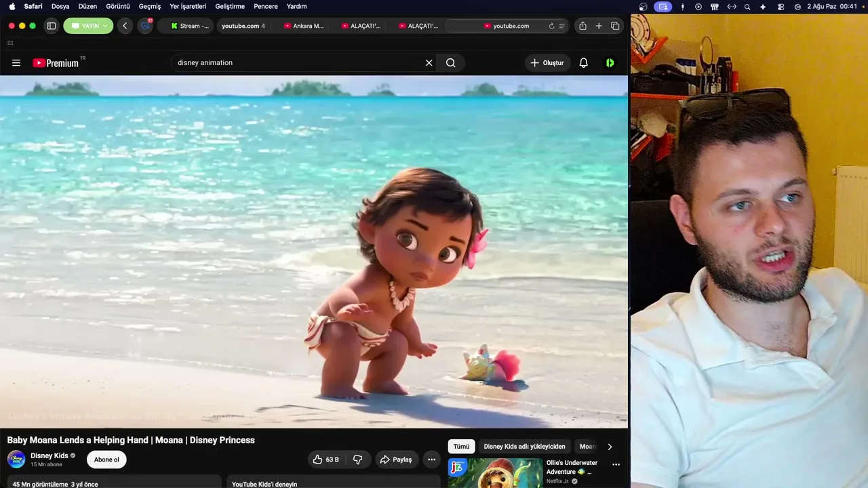Like the video showing 63 B

(326, 460)
